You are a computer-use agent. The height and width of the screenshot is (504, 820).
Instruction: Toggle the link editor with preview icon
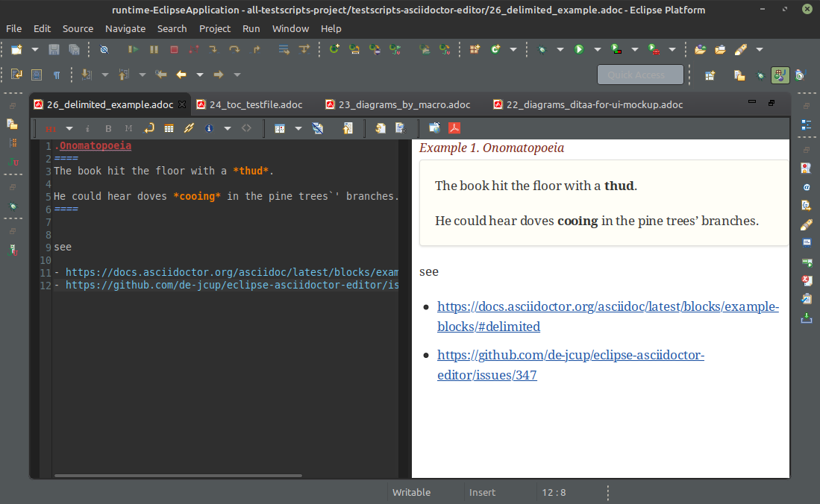(x=317, y=129)
